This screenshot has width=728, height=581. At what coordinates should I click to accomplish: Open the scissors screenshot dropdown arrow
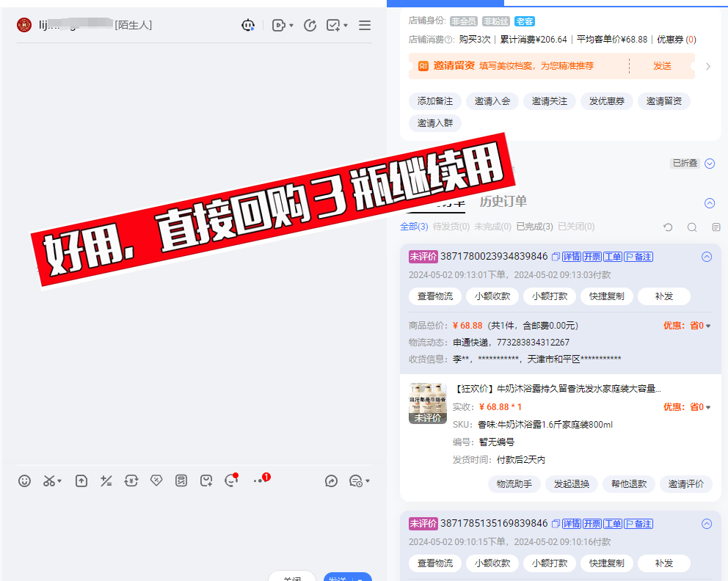click(x=59, y=481)
